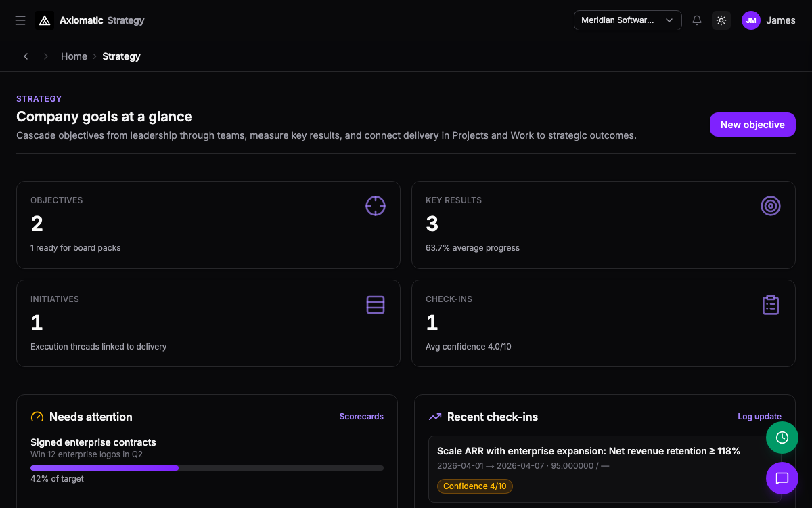The image size is (812, 508).
Task: Open the Scale ARR check-in entry
Action: tap(605, 469)
